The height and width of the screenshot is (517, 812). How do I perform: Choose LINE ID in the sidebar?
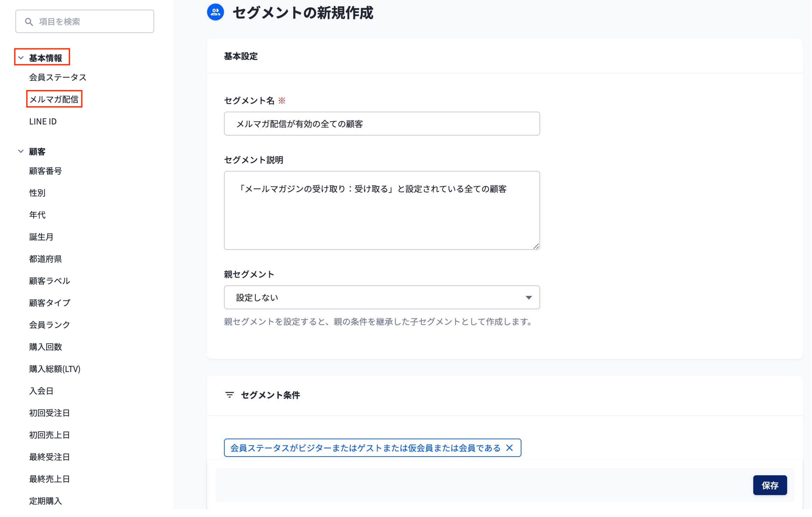43,122
